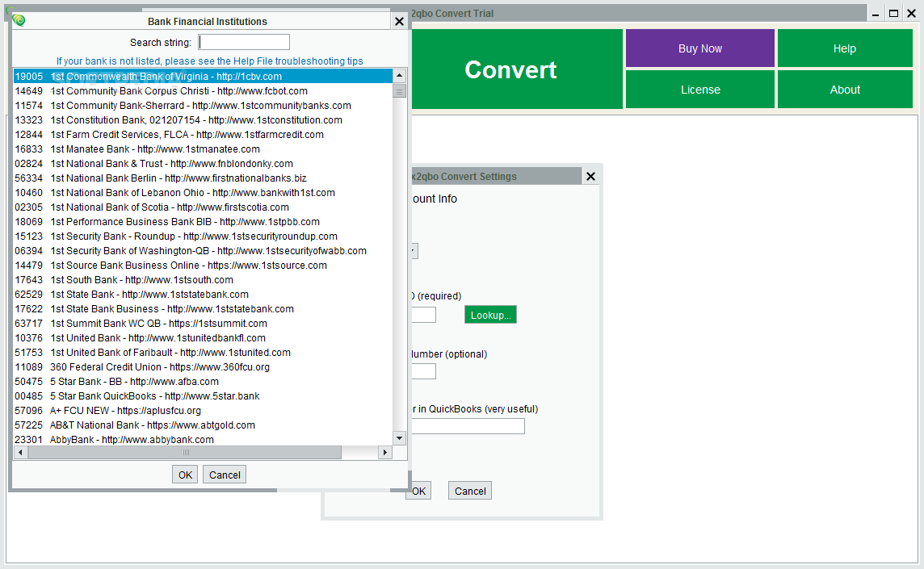Select 1st State Bank (62529) row
Screen dimensions: 924x569
click(x=203, y=295)
